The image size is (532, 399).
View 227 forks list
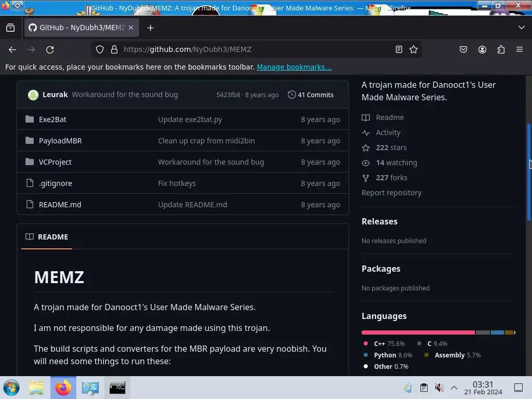385,178
